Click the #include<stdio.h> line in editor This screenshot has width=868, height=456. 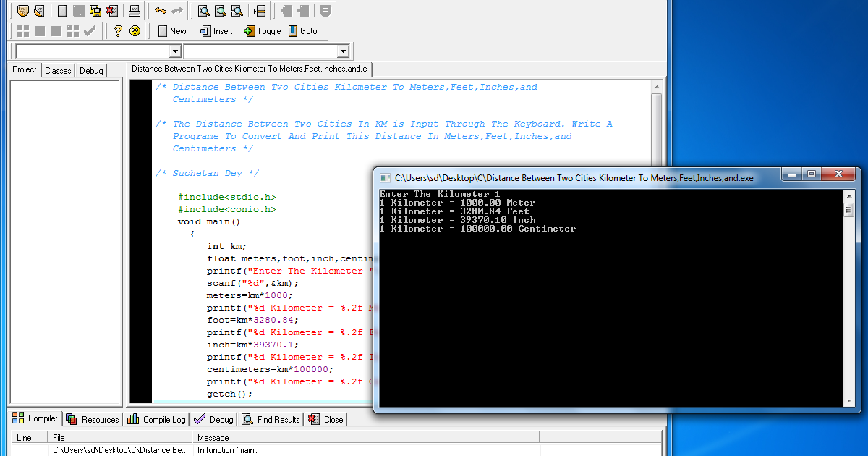(x=227, y=197)
